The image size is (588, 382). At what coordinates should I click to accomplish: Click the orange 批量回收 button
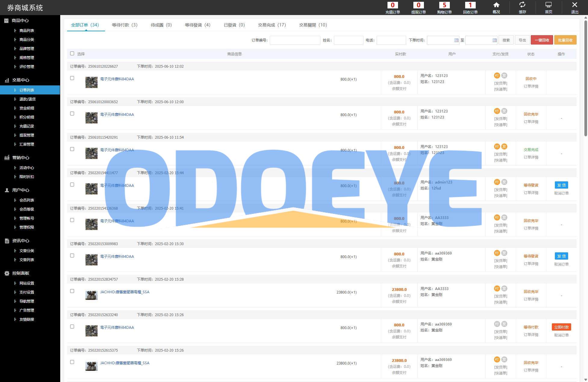[x=565, y=40]
